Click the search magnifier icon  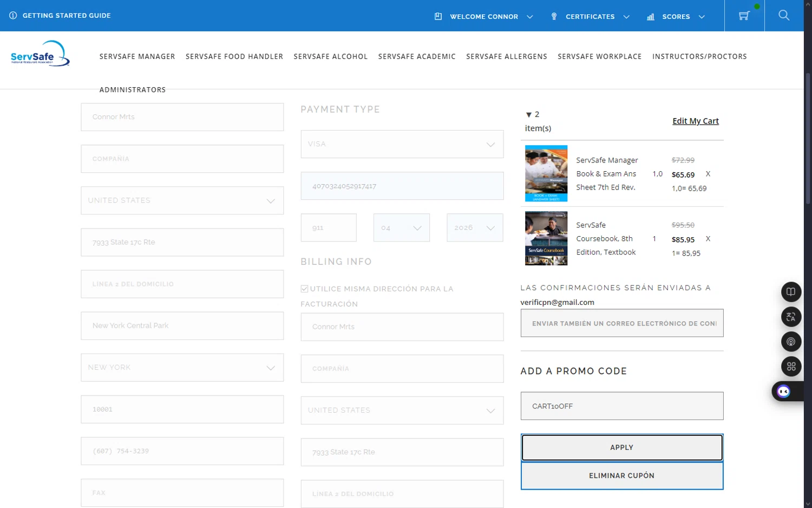pyautogui.click(x=784, y=16)
